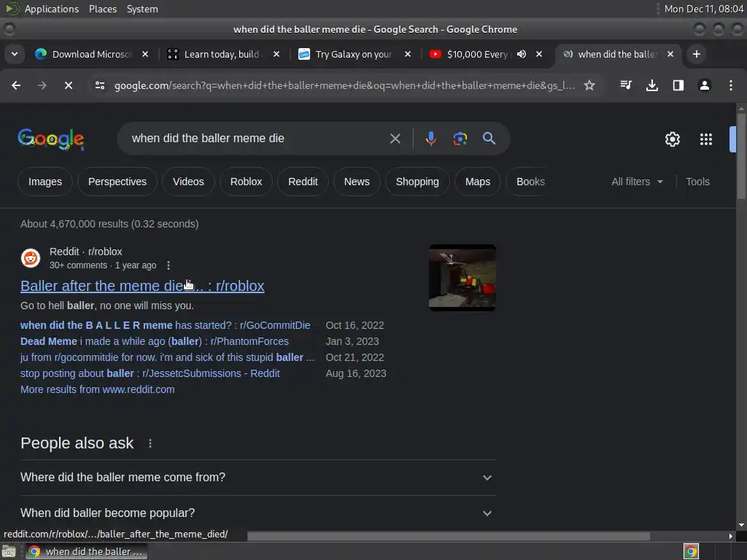Open the Applications menu
The height and width of the screenshot is (560, 747).
(x=52, y=9)
